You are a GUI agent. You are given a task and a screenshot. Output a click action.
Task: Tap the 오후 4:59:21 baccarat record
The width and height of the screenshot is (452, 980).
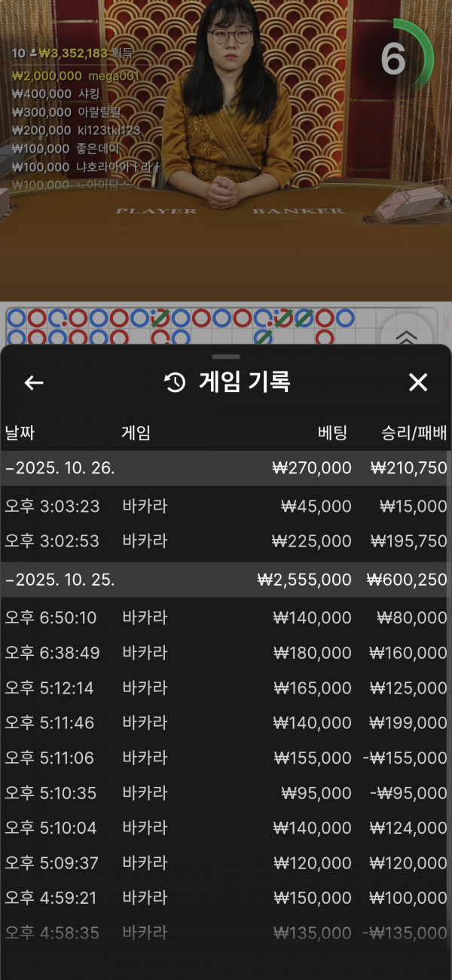pyautogui.click(x=226, y=898)
